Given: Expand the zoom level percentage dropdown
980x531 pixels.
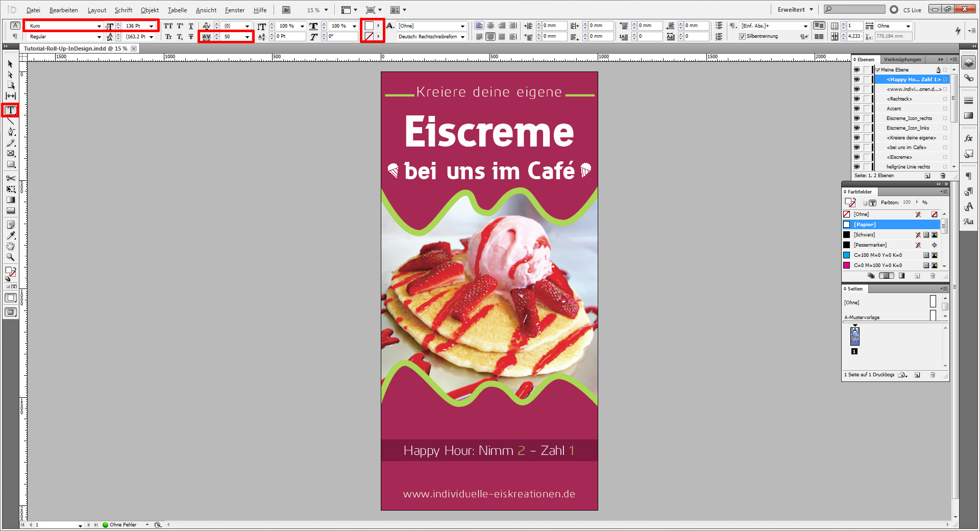Looking at the screenshot, I should pos(326,10).
